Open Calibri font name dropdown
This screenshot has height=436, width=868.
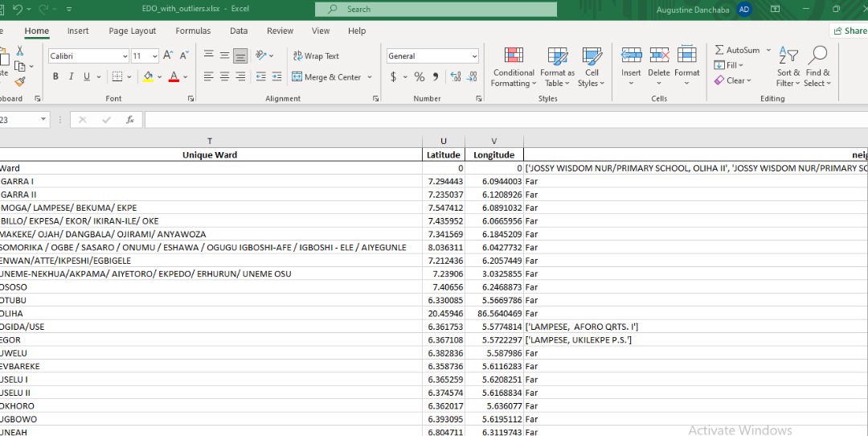[x=125, y=56]
